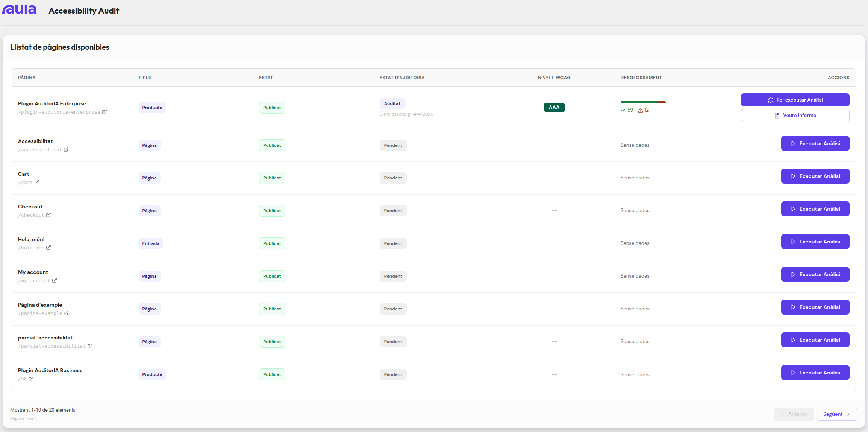Click the AAA WCAG level badge
Screen dimensions: 868x432
[554, 108]
